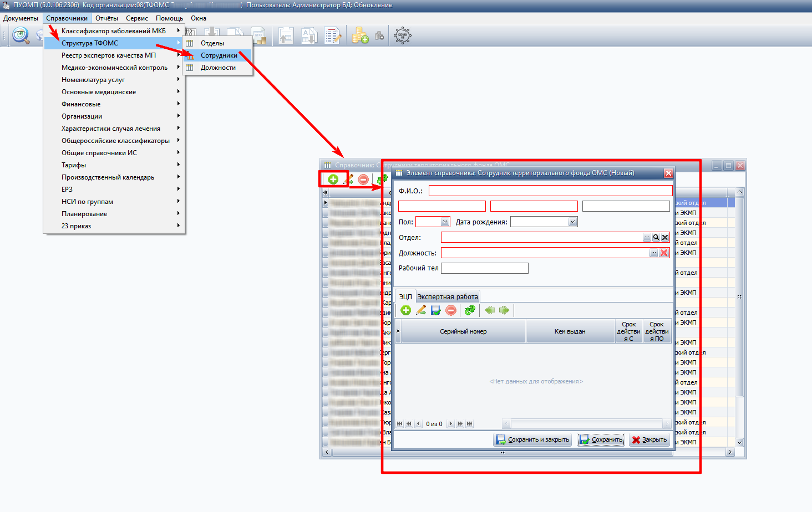Click the COVID-19 virus toolbar icon

403,36
